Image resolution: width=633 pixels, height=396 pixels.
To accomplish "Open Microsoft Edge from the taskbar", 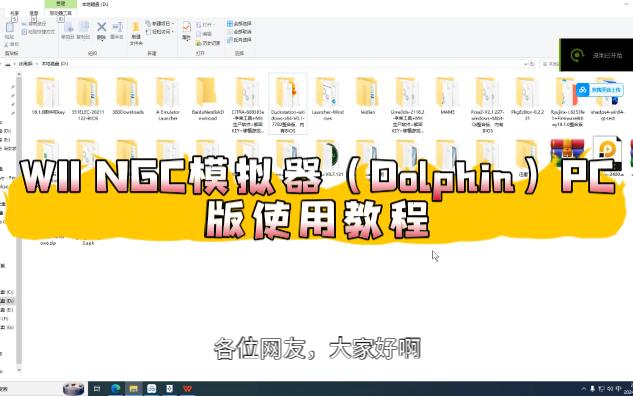I will click(x=115, y=389).
